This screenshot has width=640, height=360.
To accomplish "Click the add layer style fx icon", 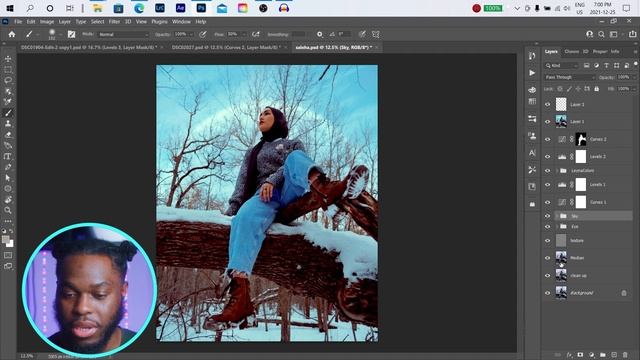I will 569,355.
